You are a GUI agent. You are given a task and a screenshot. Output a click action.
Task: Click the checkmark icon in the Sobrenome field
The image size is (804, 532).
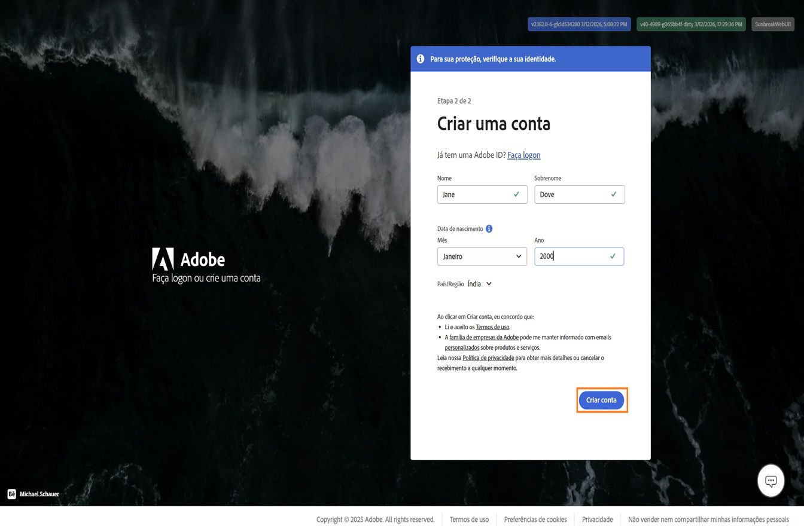(613, 194)
